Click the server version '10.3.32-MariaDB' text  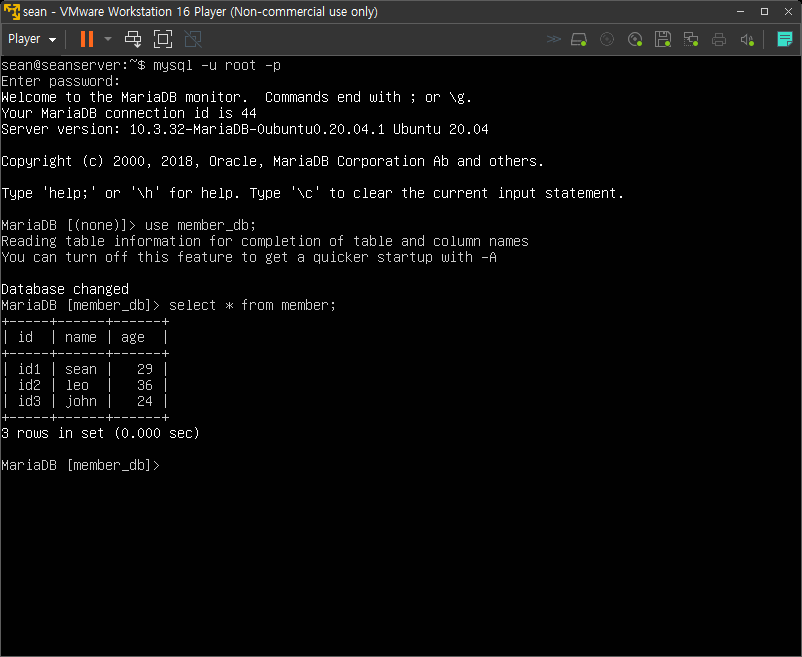189,129
